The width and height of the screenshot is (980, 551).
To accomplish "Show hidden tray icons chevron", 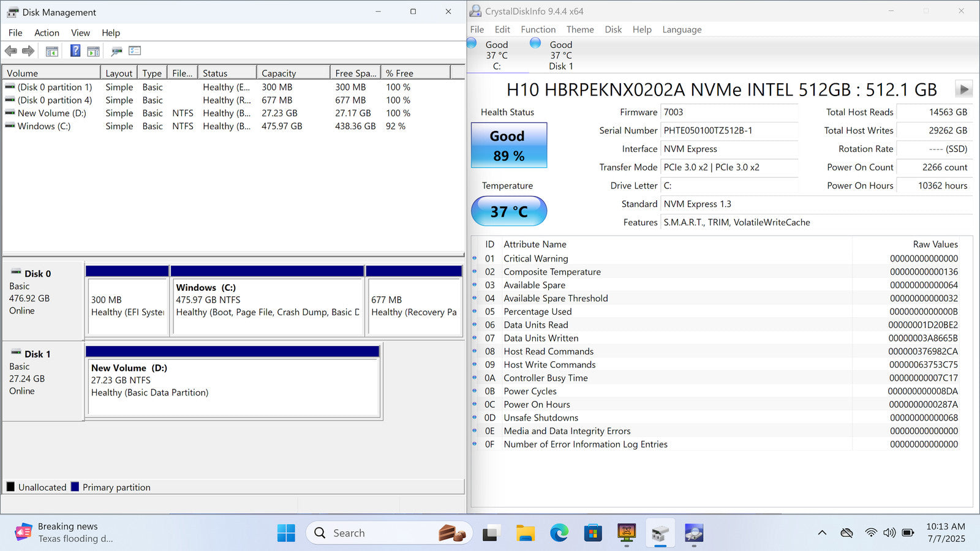I will click(822, 533).
